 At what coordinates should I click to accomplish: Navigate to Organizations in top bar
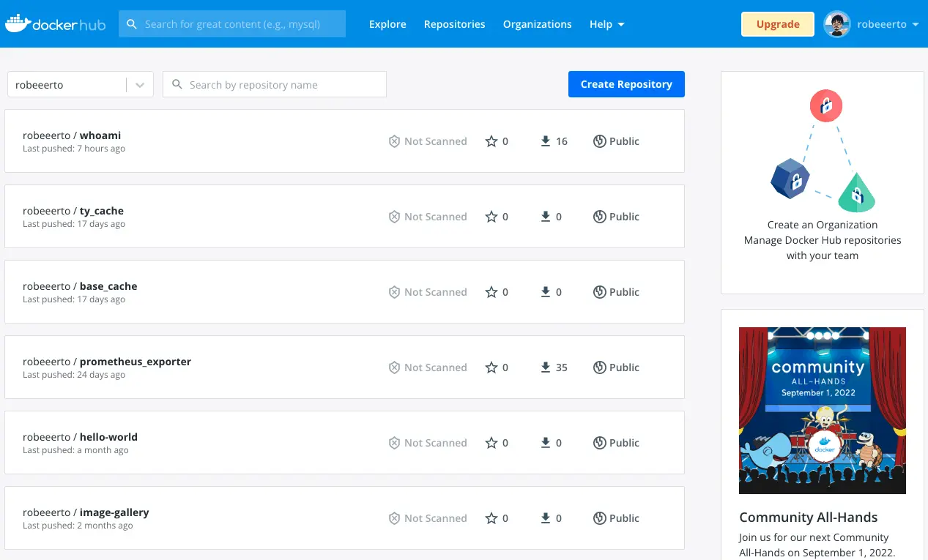(x=537, y=24)
